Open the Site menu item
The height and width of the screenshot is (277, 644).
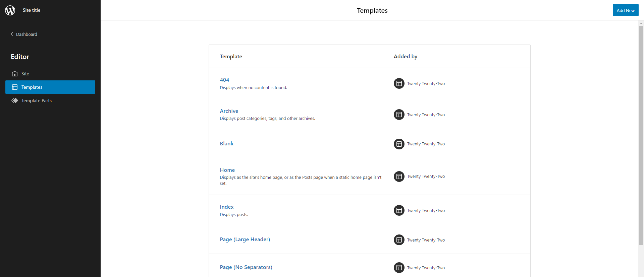click(x=25, y=74)
